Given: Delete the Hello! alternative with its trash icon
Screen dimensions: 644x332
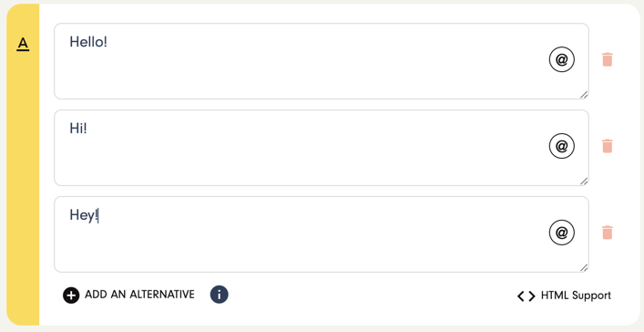Looking at the screenshot, I should tap(607, 59).
